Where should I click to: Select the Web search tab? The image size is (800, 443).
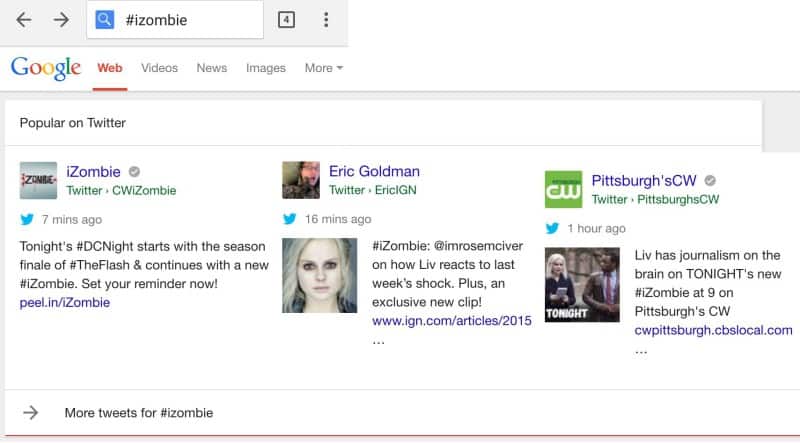click(x=110, y=68)
